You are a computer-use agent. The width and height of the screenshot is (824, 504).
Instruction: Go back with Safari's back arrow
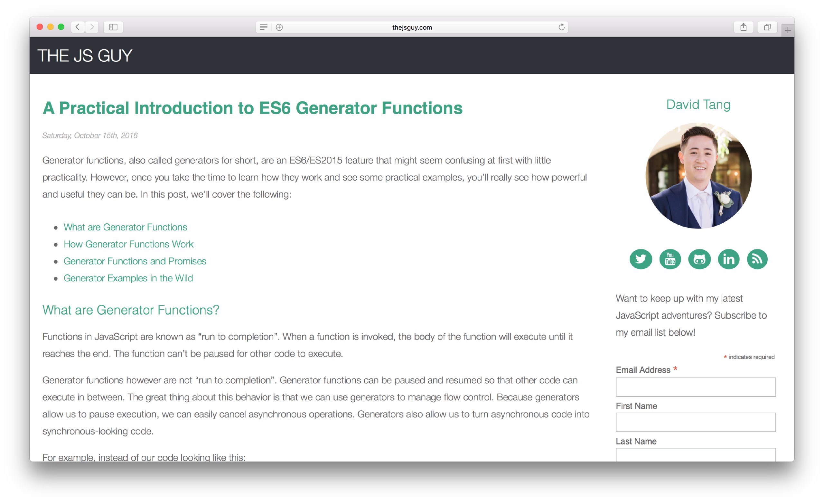point(78,27)
